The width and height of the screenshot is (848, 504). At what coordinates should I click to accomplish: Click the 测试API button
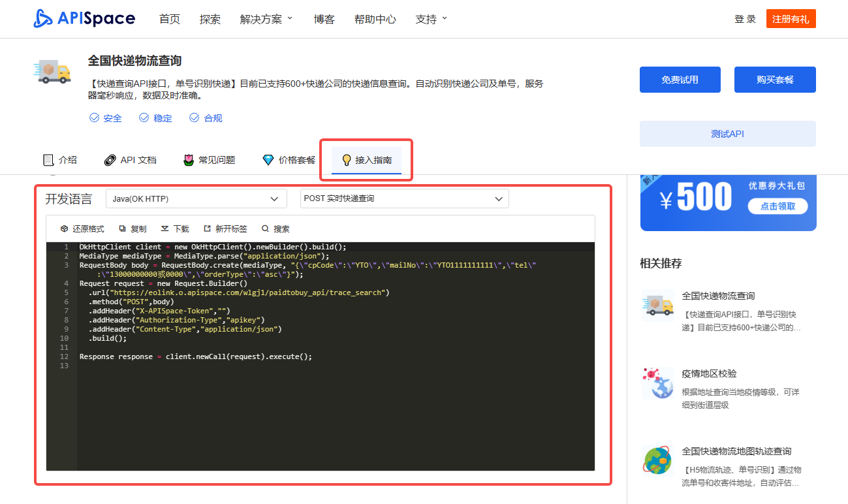[x=728, y=134]
